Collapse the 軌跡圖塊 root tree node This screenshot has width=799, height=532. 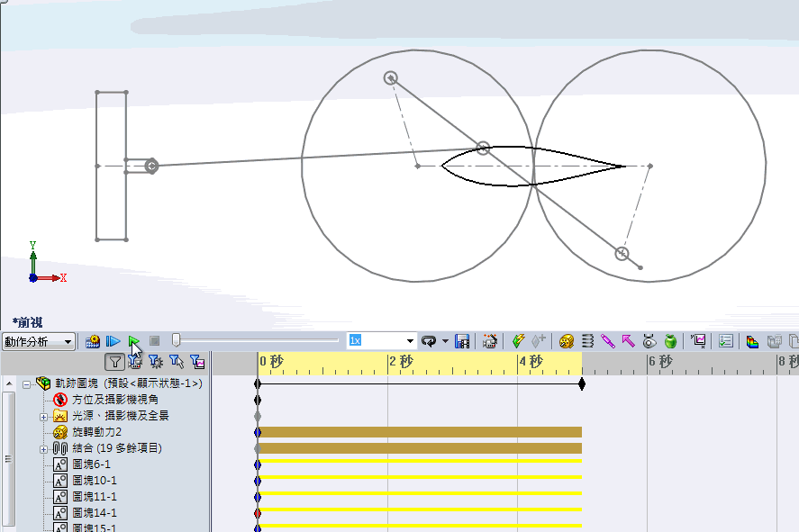[x=26, y=384]
